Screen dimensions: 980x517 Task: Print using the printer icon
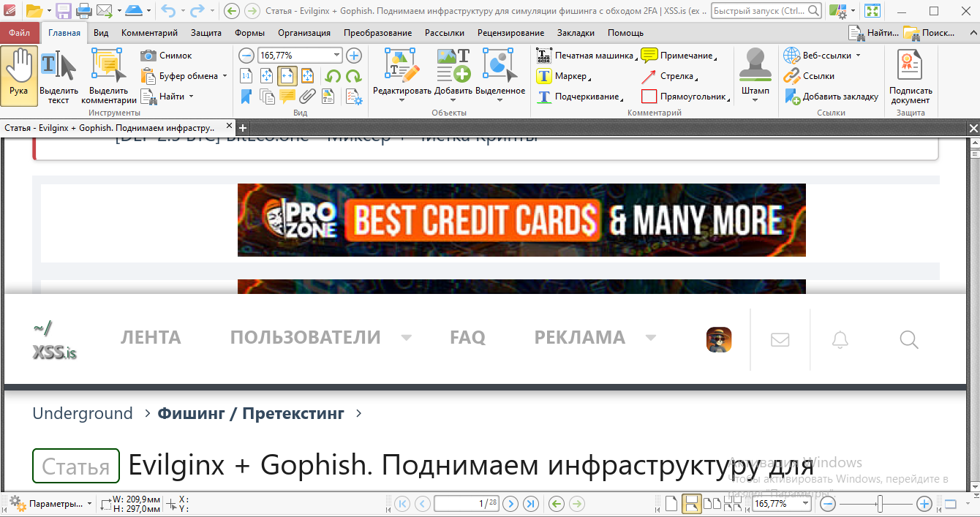click(x=84, y=11)
